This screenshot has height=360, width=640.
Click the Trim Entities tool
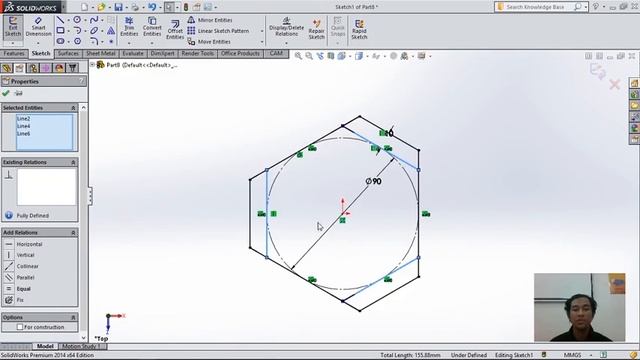129,27
